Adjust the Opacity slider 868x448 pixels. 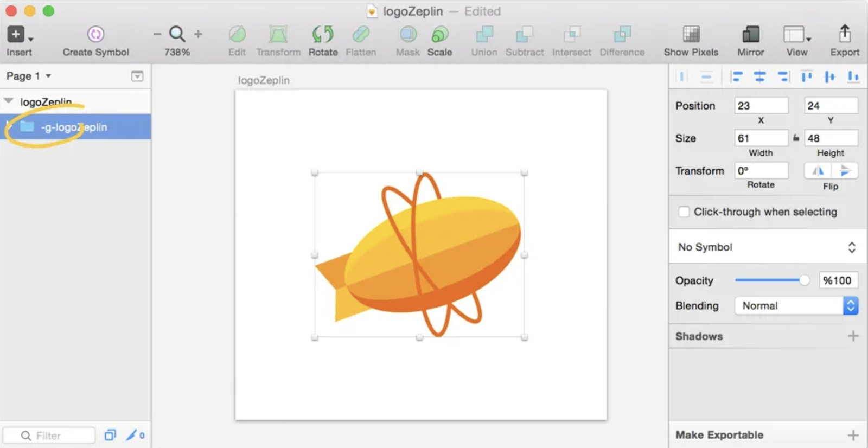coord(772,280)
